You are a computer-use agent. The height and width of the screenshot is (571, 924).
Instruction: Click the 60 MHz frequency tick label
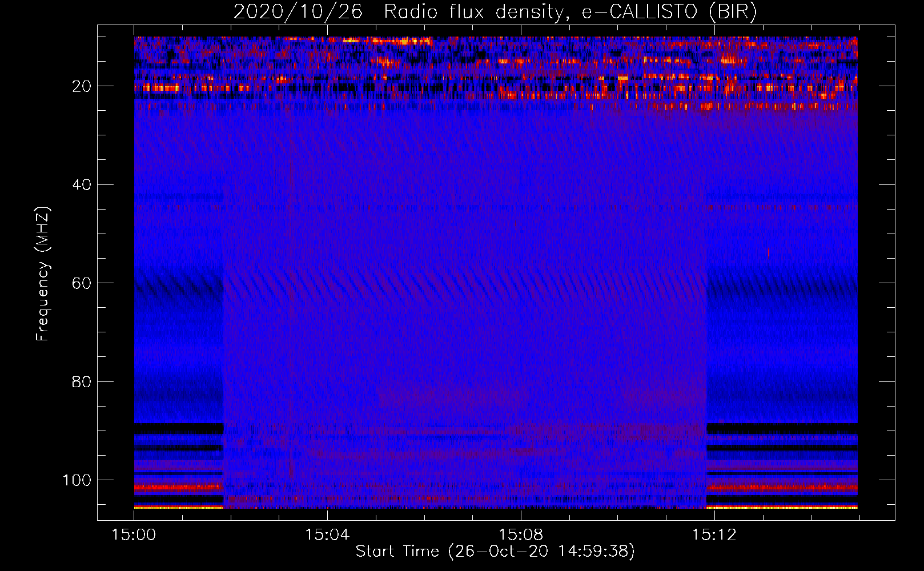82,283
